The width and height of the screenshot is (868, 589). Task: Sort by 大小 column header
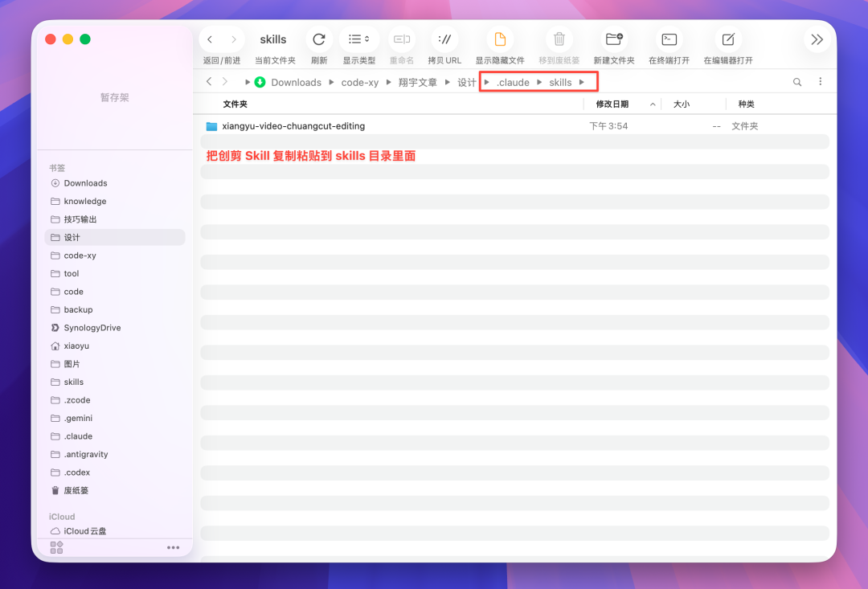[x=682, y=104]
